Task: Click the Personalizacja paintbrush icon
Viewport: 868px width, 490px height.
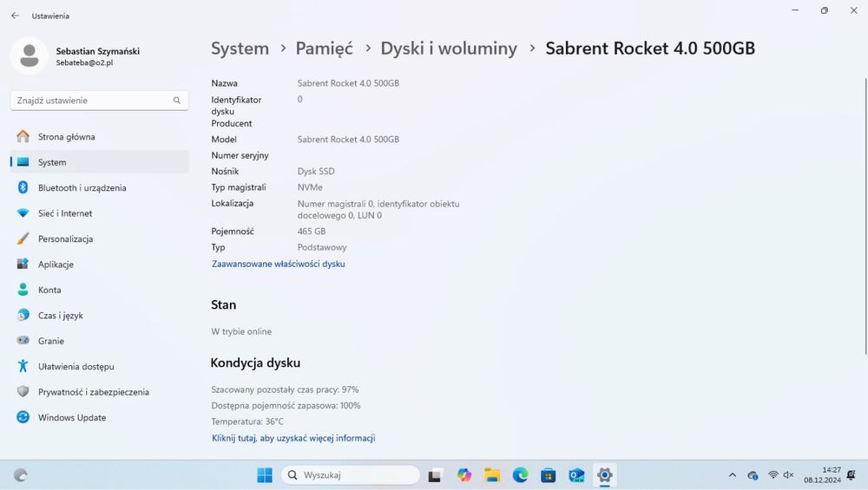Action: (x=23, y=238)
